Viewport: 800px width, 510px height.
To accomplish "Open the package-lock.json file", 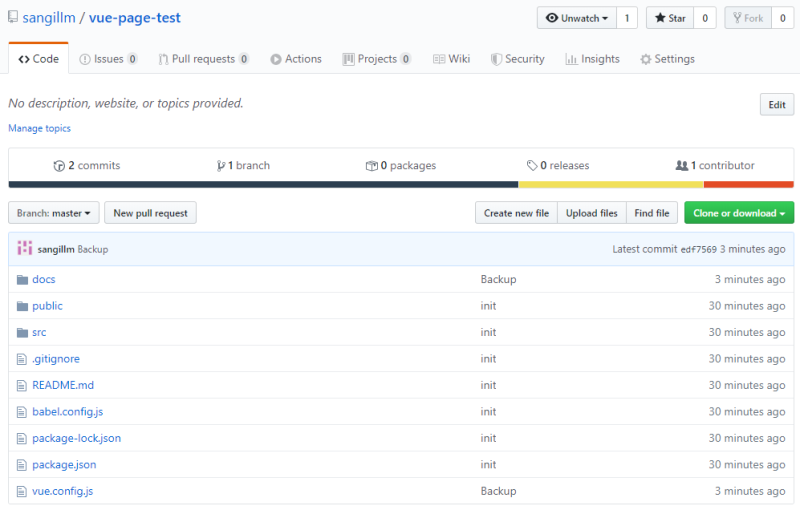I will (77, 439).
